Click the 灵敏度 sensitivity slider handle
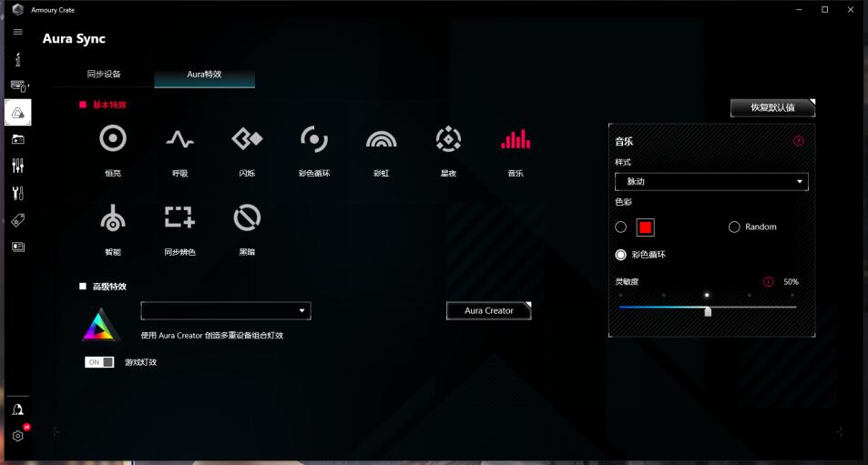The width and height of the screenshot is (868, 465). coord(708,312)
